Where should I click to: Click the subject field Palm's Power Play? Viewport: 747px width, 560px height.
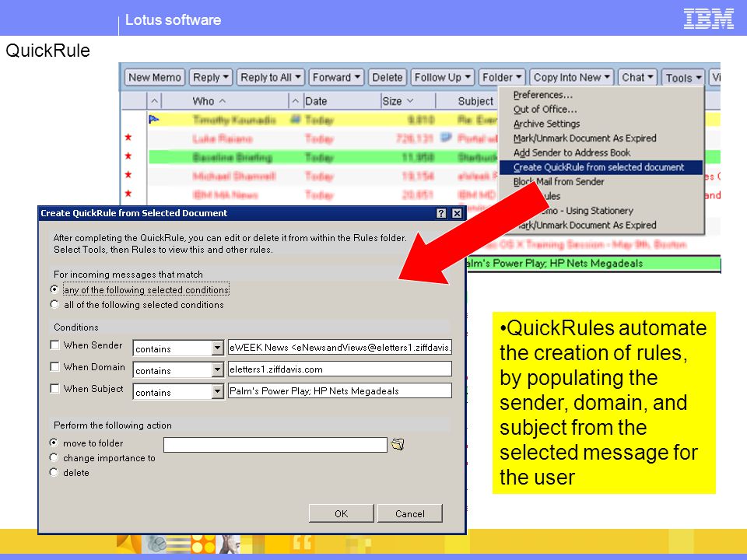340,391
